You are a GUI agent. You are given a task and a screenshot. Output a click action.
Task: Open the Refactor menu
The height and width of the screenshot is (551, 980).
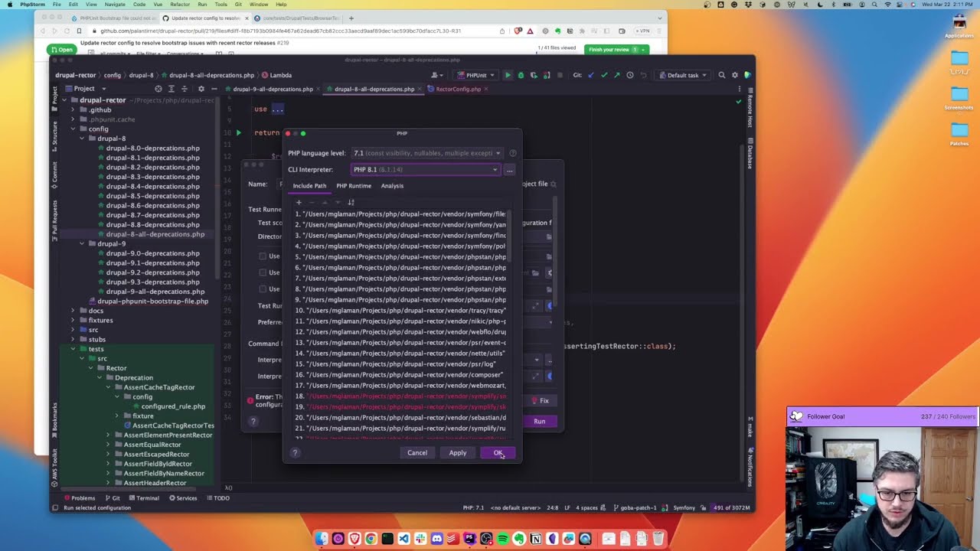pyautogui.click(x=180, y=5)
